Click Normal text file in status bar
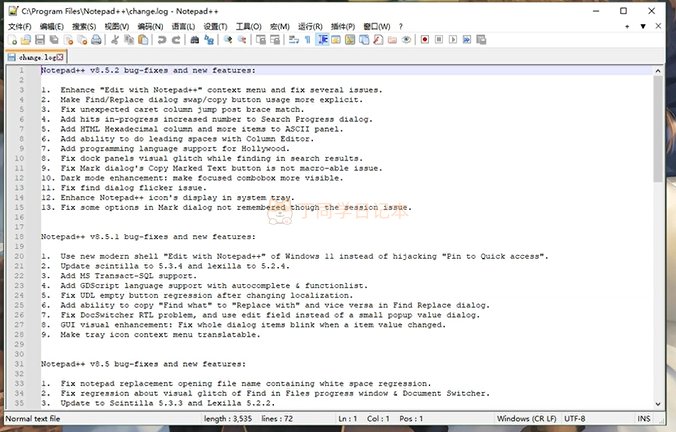676x432 pixels. click(x=33, y=419)
